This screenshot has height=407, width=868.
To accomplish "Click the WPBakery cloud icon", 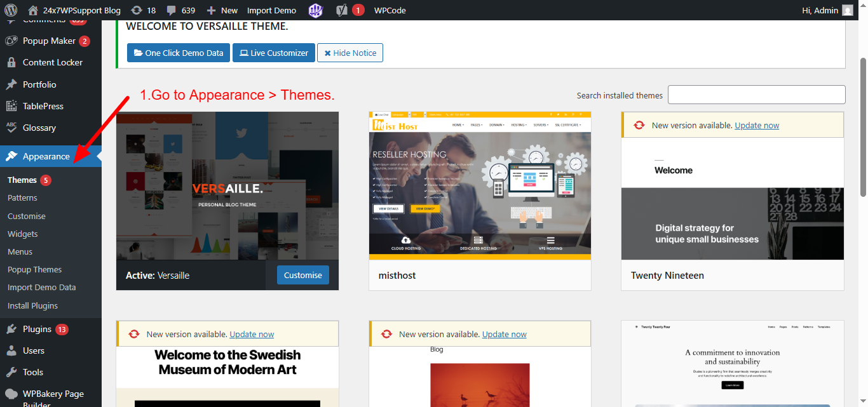I will (x=11, y=394).
